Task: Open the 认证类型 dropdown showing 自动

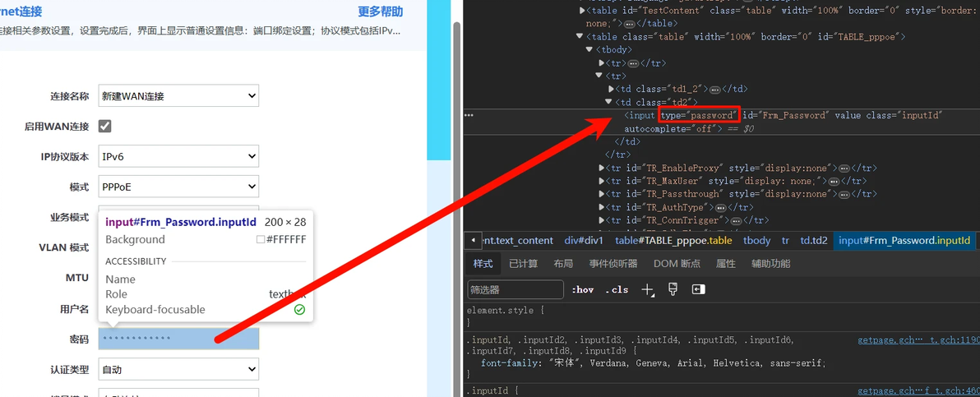Action: coord(178,370)
